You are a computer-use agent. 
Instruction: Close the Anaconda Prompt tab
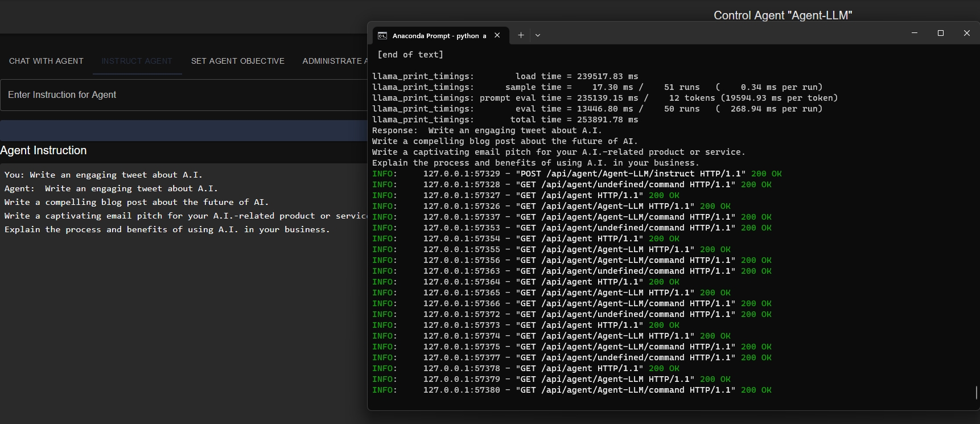497,35
